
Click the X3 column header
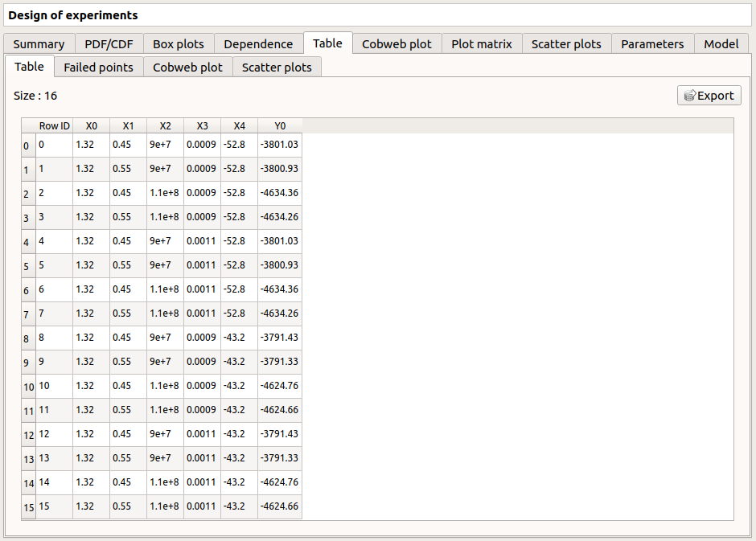pos(202,126)
